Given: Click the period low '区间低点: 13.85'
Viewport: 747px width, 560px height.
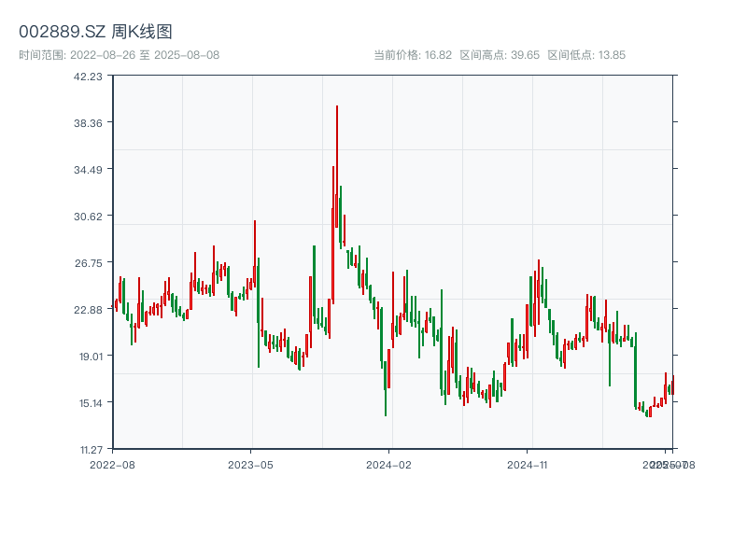Looking at the screenshot, I should 586,55.
